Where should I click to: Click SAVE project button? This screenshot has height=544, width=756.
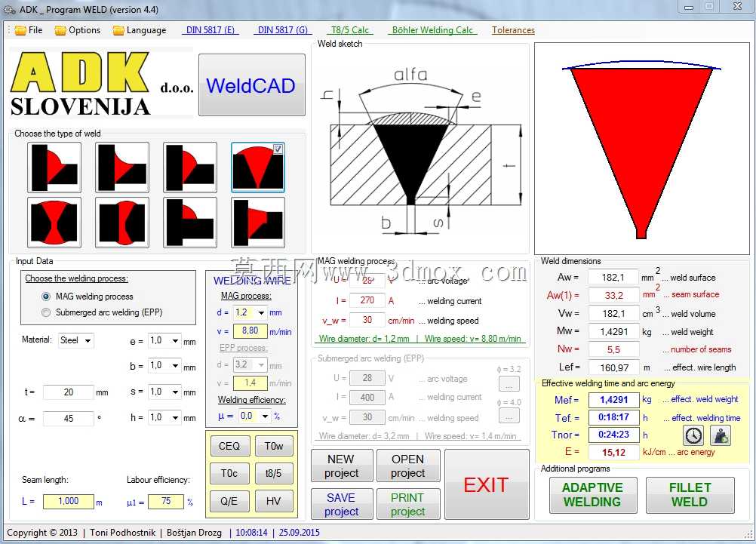click(342, 504)
